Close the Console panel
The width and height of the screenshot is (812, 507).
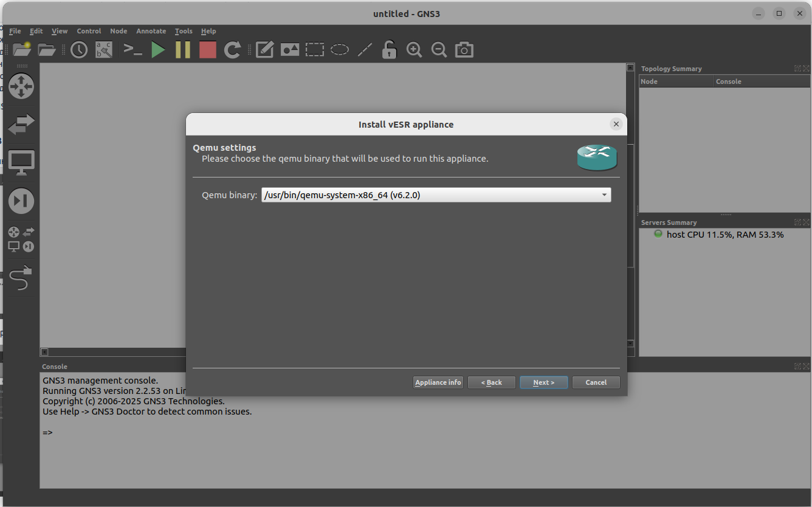[x=806, y=367]
